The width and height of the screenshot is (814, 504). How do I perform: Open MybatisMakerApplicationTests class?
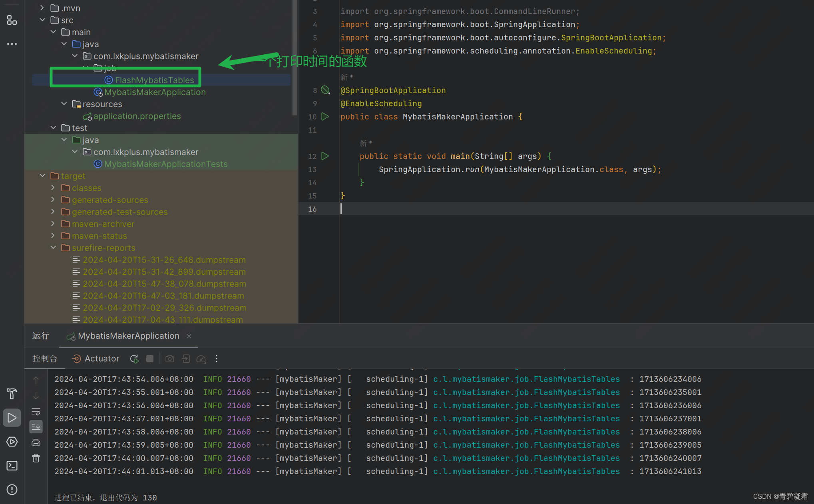click(x=166, y=164)
